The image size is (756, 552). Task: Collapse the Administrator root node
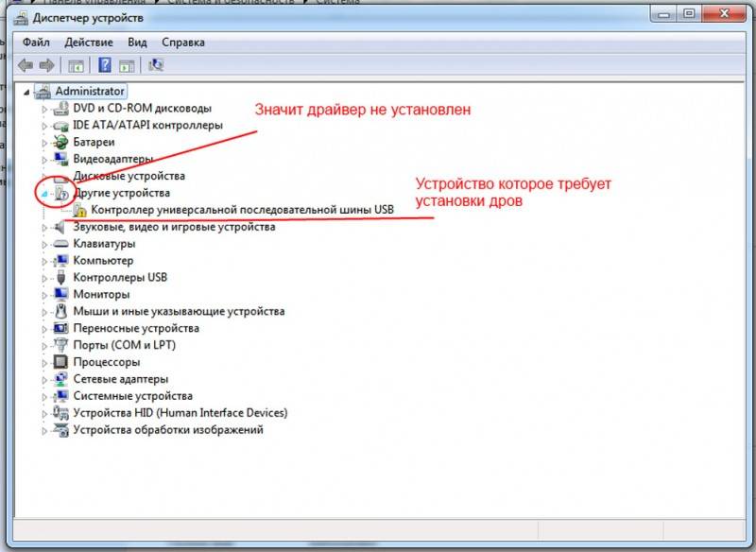(x=26, y=92)
